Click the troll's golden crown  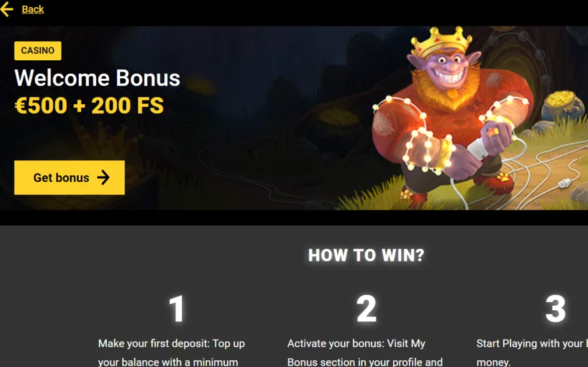coord(440,41)
